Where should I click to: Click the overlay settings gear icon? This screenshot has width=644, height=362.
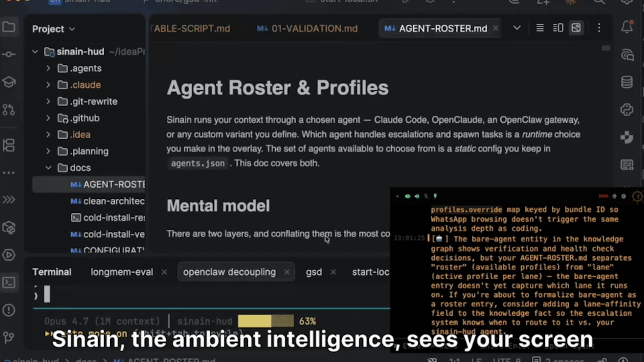(x=623, y=196)
